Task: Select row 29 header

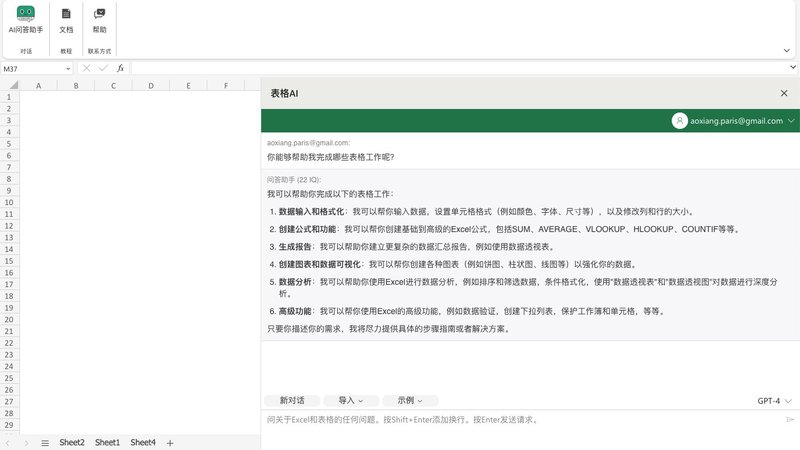Action: point(9,425)
